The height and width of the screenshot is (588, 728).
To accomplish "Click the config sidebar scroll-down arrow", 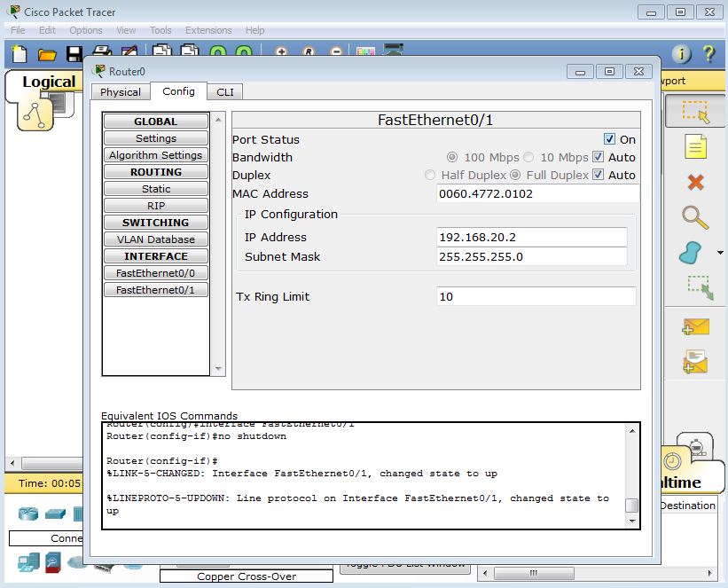I will 218,369.
